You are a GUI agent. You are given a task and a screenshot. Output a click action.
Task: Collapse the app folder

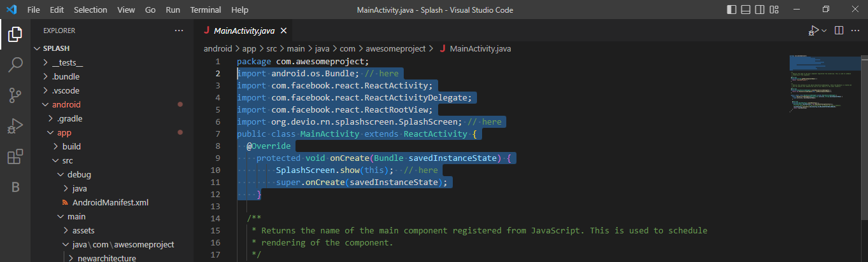pyautogui.click(x=112, y=132)
